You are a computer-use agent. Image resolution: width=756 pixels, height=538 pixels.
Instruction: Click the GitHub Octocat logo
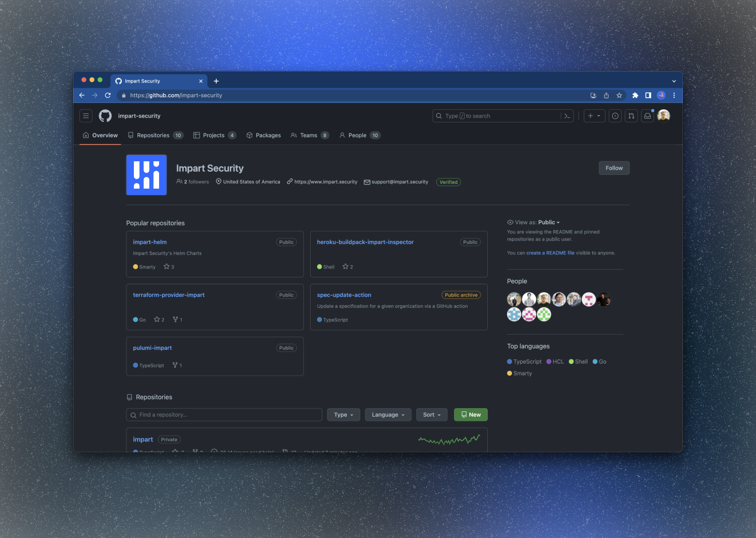[106, 116]
